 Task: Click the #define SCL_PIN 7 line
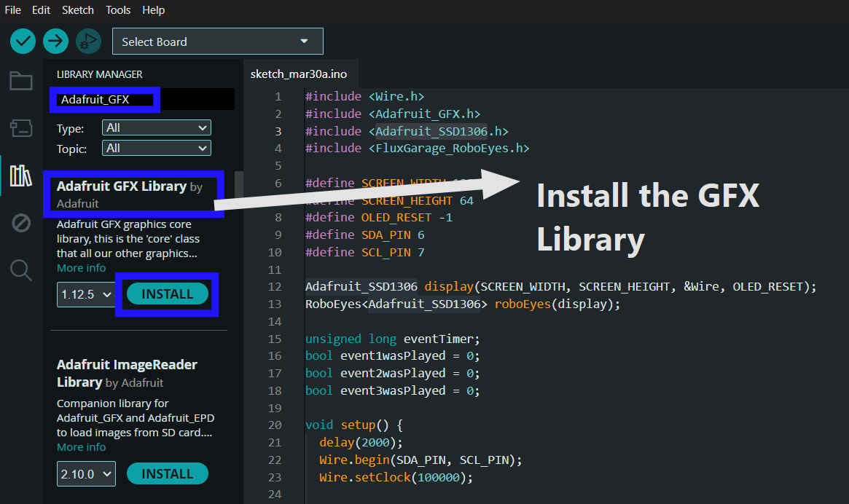click(x=364, y=252)
